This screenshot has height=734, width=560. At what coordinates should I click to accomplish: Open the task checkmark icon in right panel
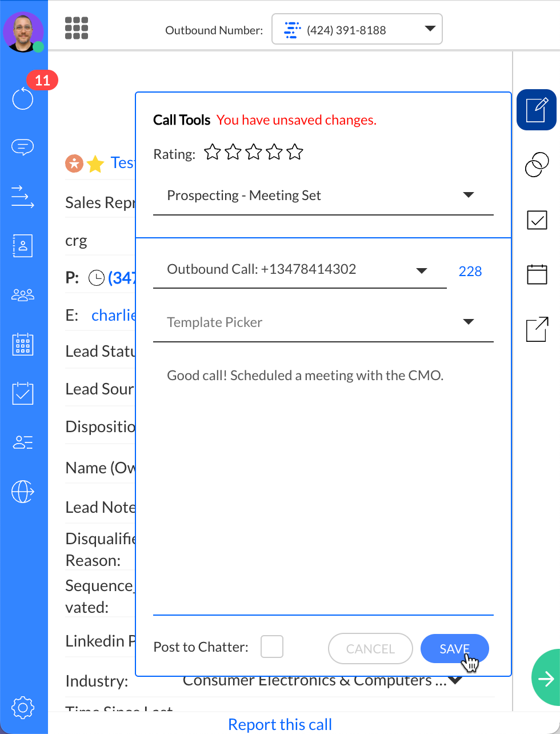pos(537,220)
